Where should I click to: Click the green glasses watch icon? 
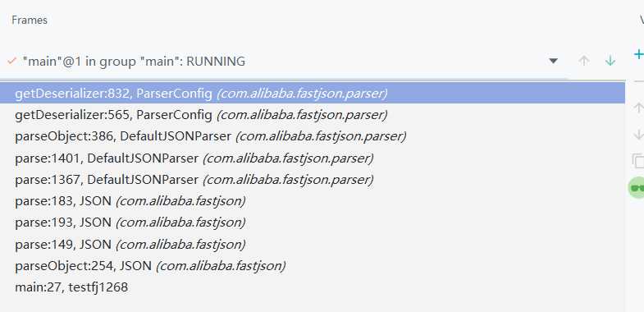(637, 188)
